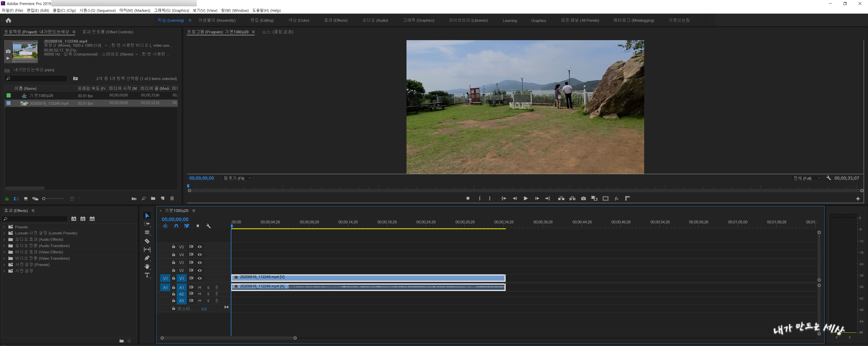Select the Type tool
Image resolution: width=868 pixels, height=346 pixels.
pos(147,275)
